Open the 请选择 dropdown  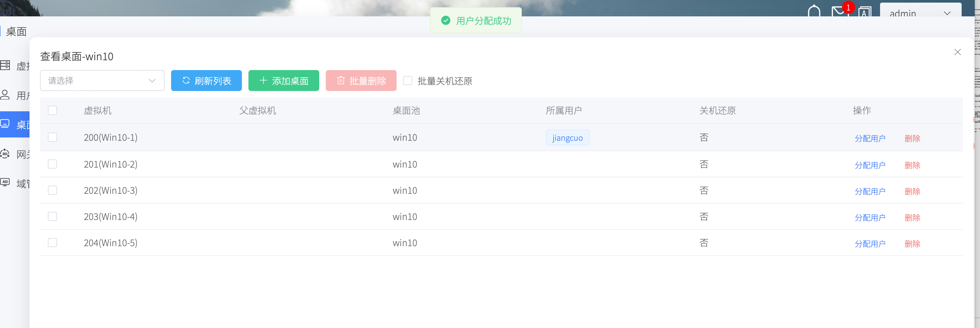click(102, 81)
